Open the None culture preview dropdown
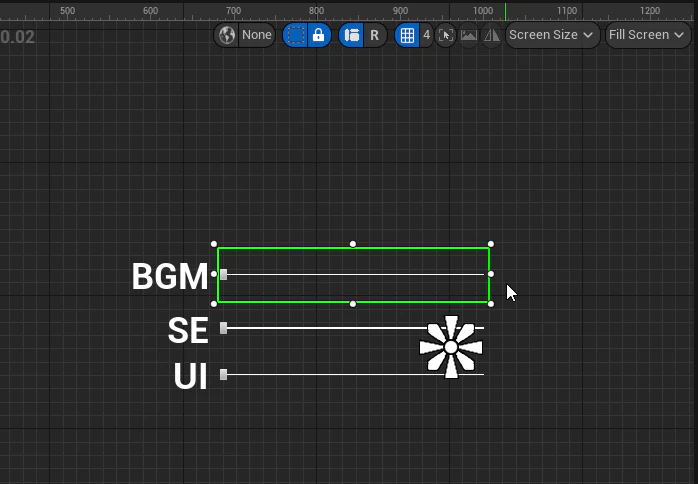This screenshot has width=698, height=484. pyautogui.click(x=256, y=35)
